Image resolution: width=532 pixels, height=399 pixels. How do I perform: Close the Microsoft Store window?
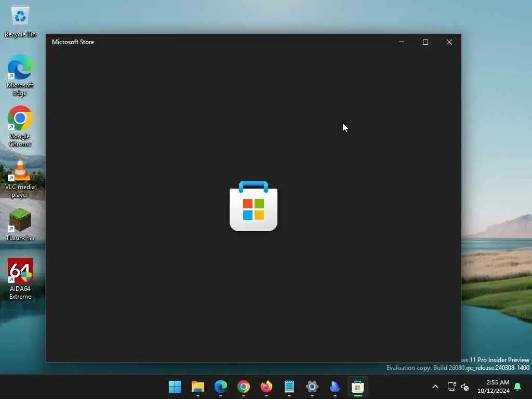(x=449, y=42)
